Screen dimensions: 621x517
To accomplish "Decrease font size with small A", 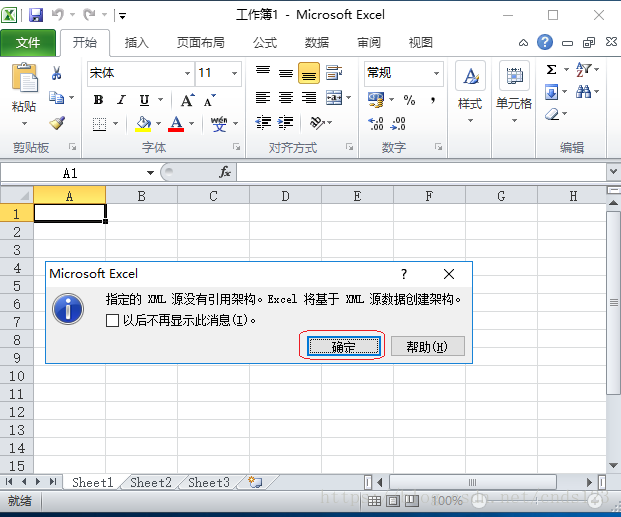I will [x=210, y=100].
